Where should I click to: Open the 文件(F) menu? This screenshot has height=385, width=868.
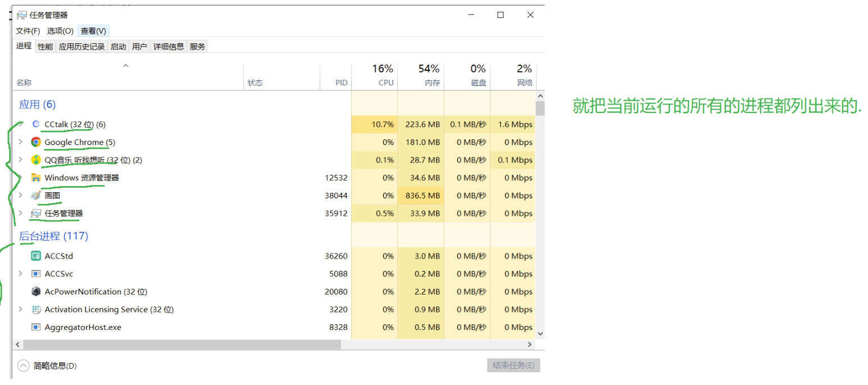28,31
